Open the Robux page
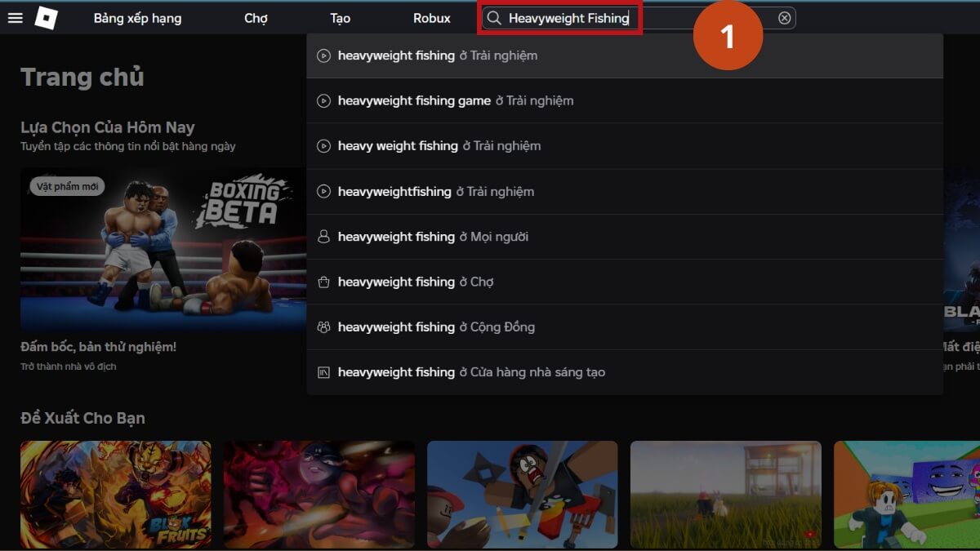The height and width of the screenshot is (551, 980). [x=431, y=18]
